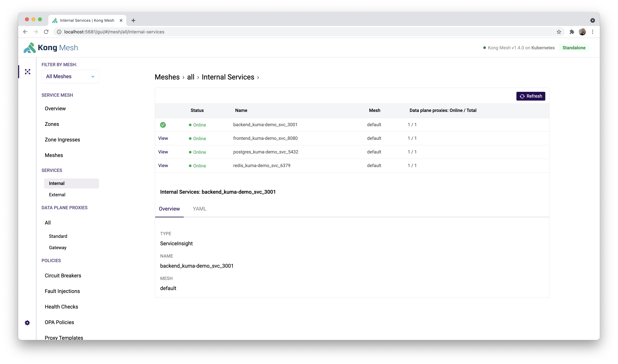This screenshot has height=364, width=618.
Task: View the frontend_kuma-demo_svc_8080 service
Action: pyautogui.click(x=163, y=138)
